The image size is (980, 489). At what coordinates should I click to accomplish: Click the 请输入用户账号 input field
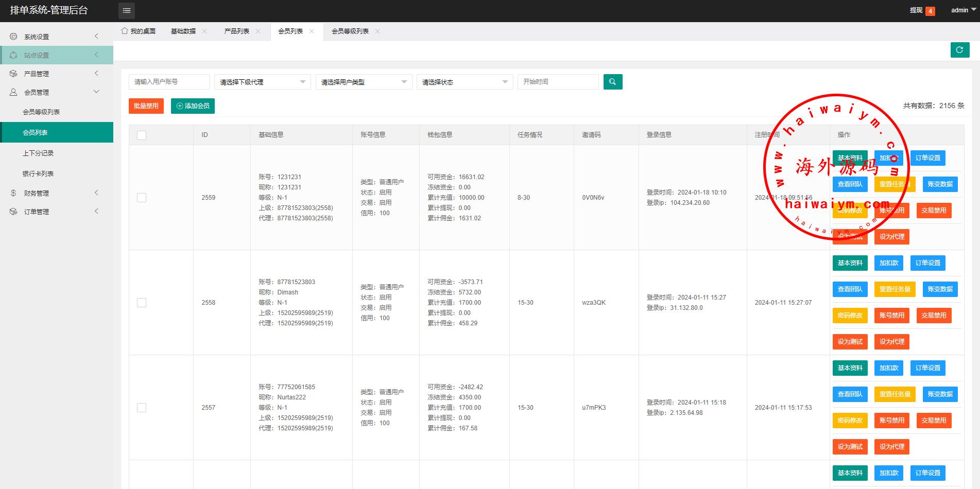169,82
